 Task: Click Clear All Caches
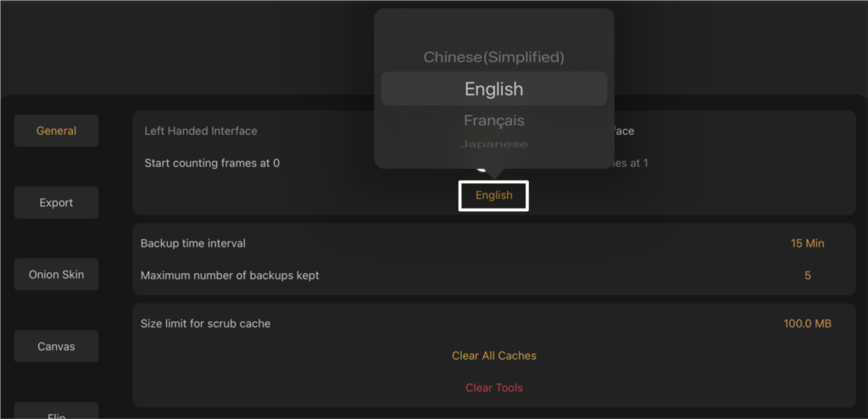494,356
